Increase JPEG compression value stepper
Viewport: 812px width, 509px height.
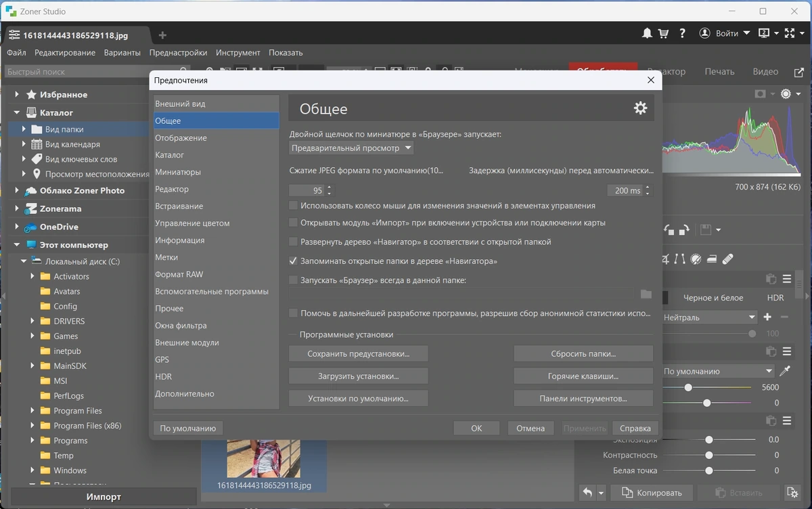[x=330, y=188]
